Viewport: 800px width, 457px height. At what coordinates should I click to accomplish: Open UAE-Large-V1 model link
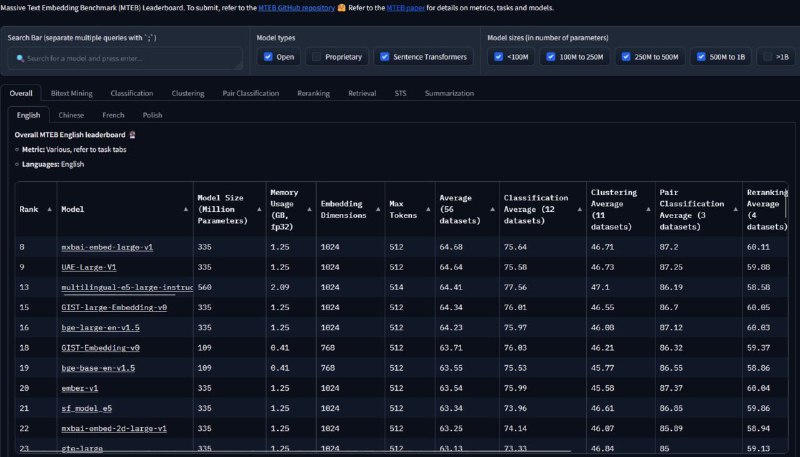tap(89, 267)
